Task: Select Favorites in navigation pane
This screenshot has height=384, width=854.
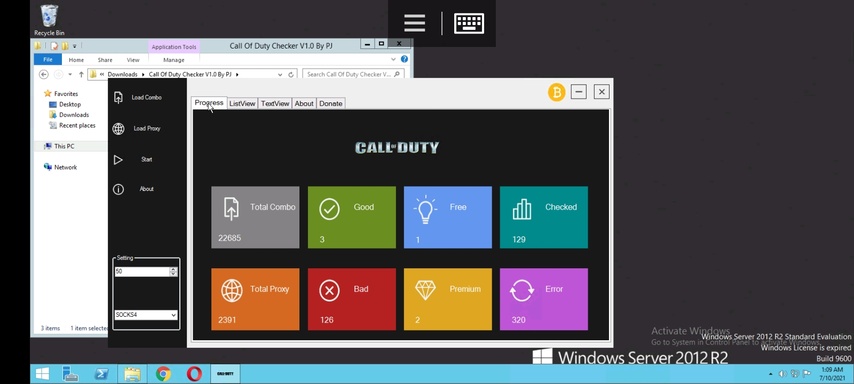Action: pos(65,94)
